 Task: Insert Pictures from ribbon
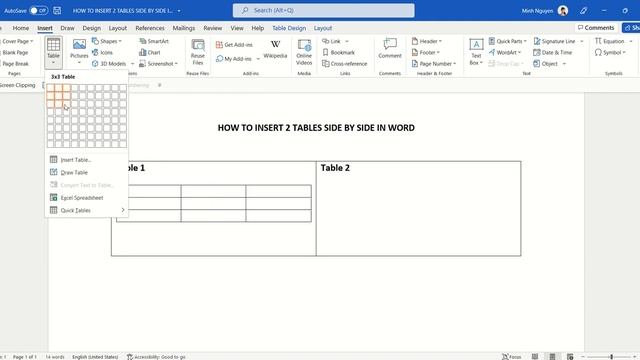(x=79, y=52)
